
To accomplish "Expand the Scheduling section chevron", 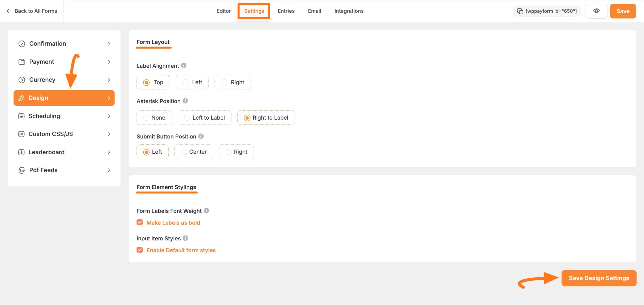I will (109, 116).
